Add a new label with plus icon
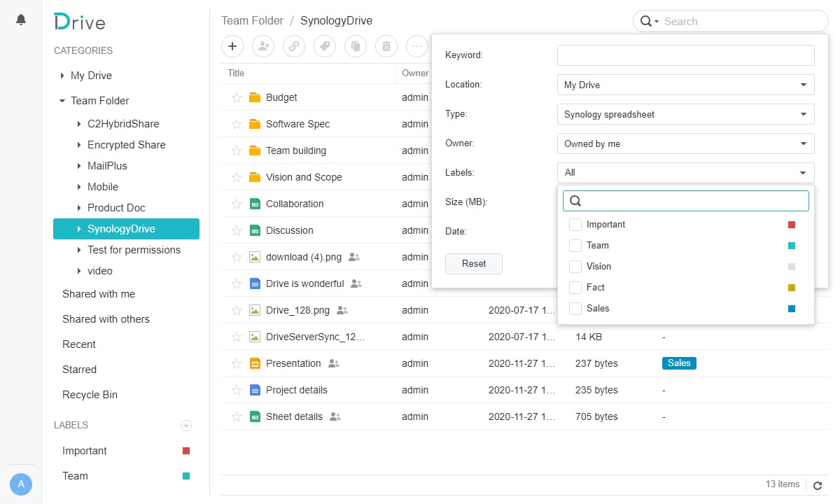The height and width of the screenshot is (504, 840). click(x=186, y=425)
